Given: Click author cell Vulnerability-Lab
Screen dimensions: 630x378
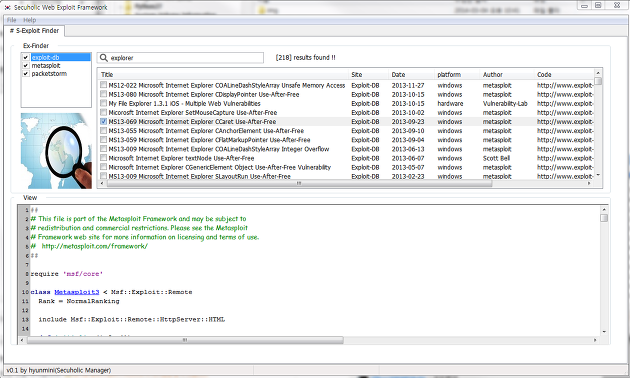Looking at the screenshot, I should [505, 103].
